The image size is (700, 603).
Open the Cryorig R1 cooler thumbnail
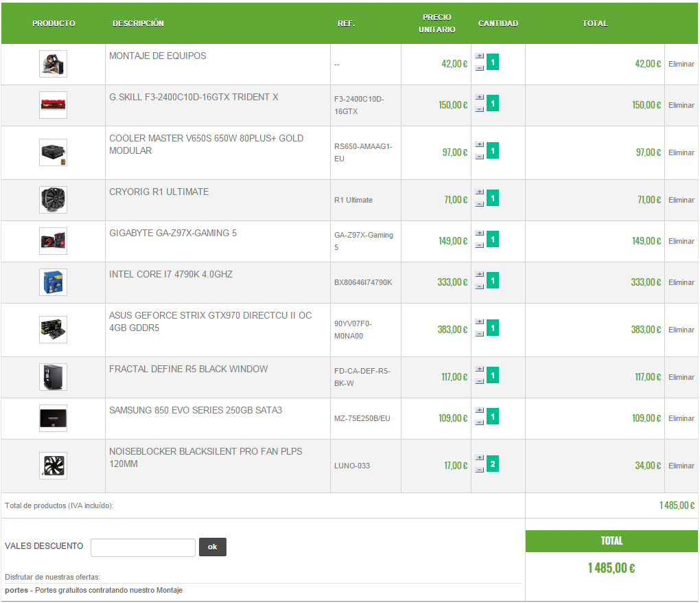(53, 200)
